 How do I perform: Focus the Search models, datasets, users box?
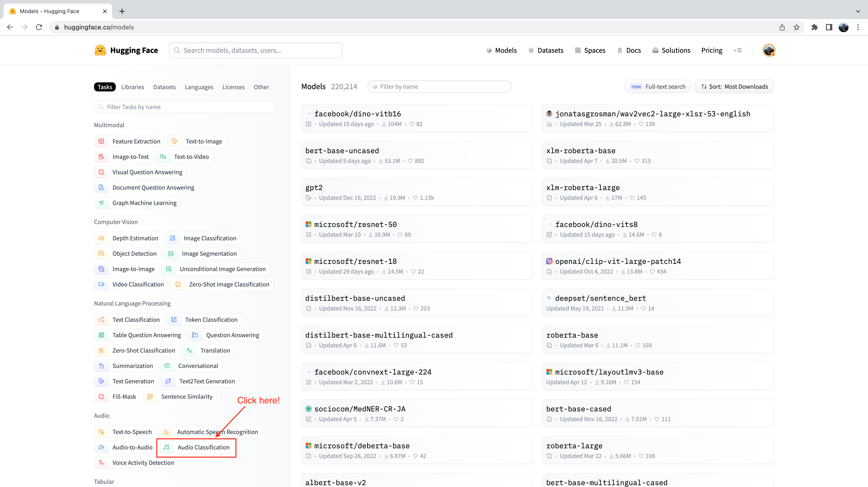point(255,50)
